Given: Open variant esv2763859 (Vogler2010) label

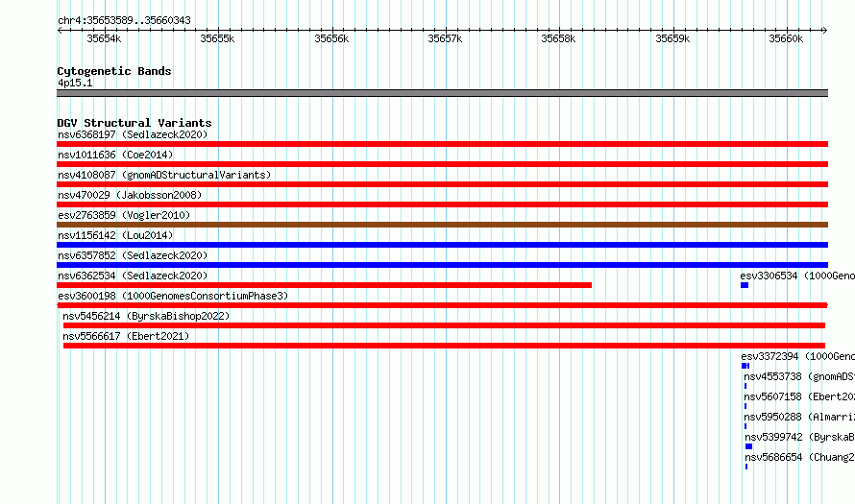Looking at the screenshot, I should [x=124, y=215].
